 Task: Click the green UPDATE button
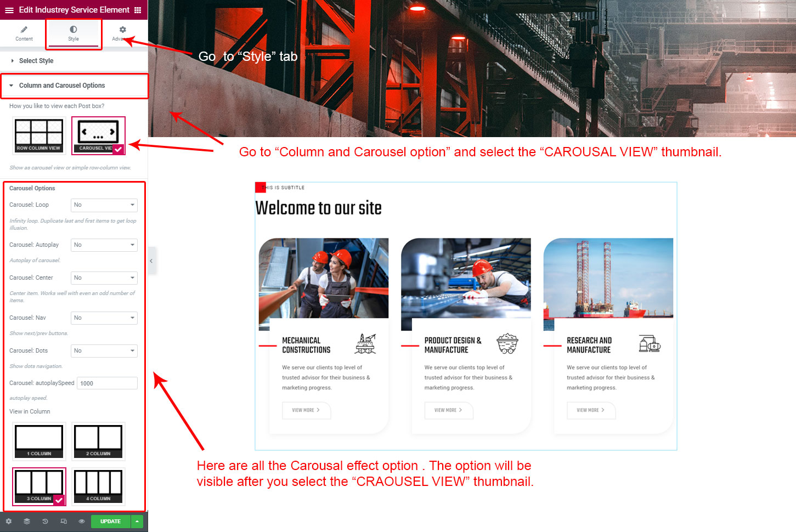coord(110,522)
